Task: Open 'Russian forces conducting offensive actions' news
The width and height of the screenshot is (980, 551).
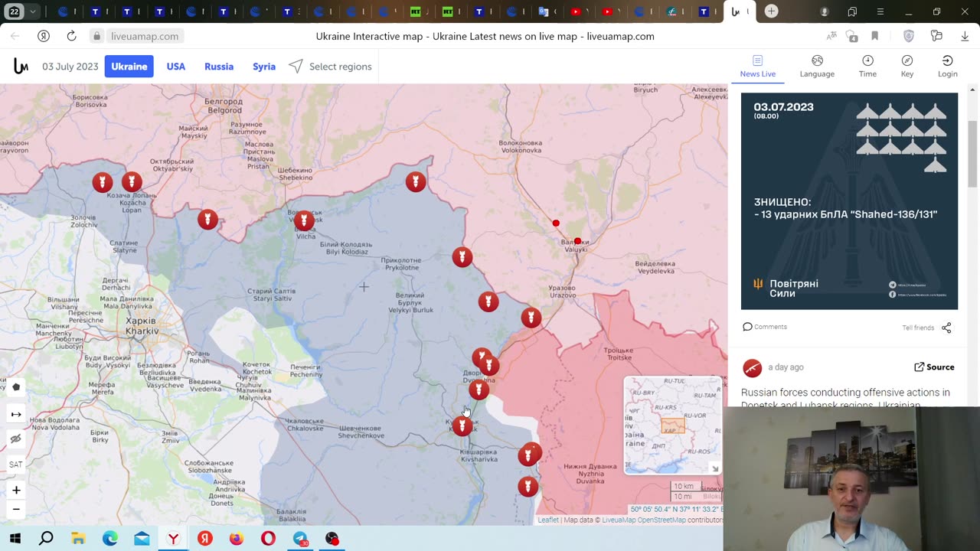Action: 845,398
